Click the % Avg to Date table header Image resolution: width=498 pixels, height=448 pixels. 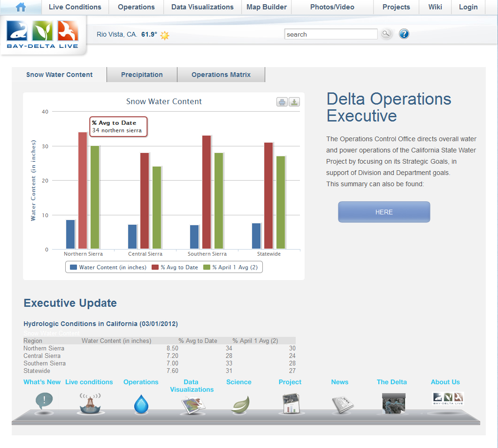pos(198,341)
